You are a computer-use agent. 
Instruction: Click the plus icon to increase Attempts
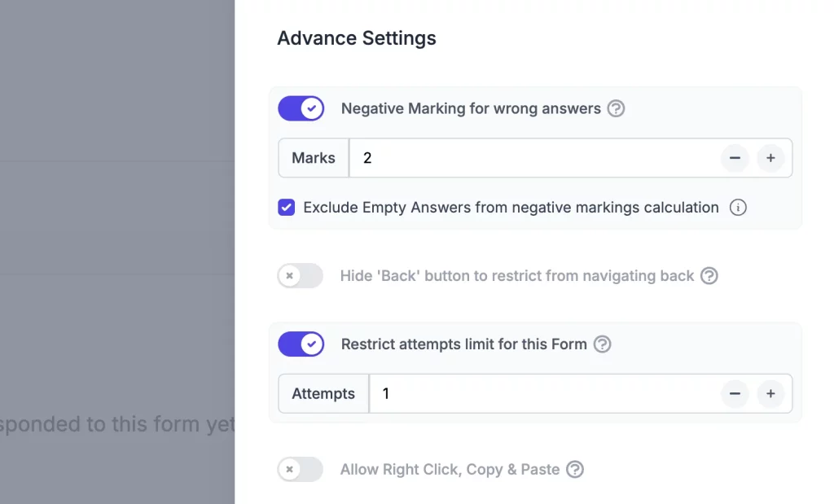tap(770, 393)
